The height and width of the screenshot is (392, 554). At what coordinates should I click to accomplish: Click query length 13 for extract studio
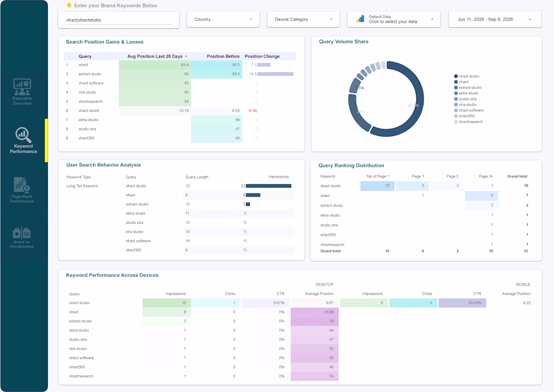tap(188, 204)
